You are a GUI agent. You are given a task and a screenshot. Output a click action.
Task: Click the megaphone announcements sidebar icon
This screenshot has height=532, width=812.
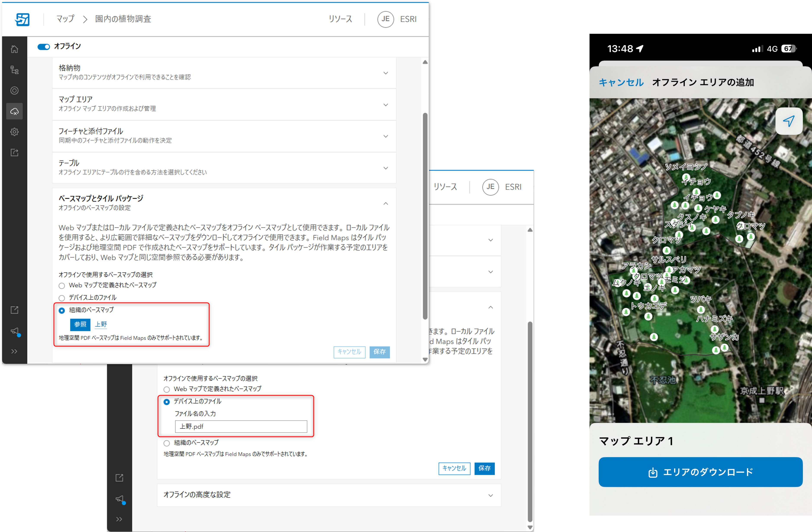pyautogui.click(x=14, y=331)
